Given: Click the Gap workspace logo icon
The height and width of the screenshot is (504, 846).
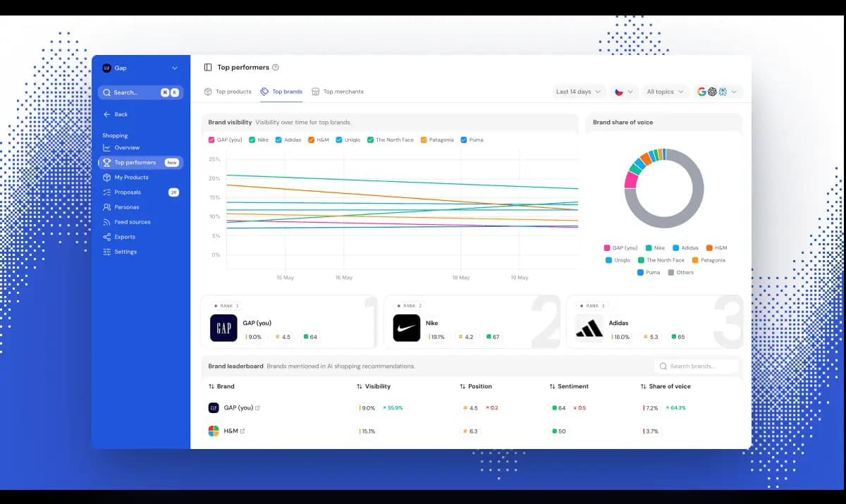Looking at the screenshot, I should point(106,68).
